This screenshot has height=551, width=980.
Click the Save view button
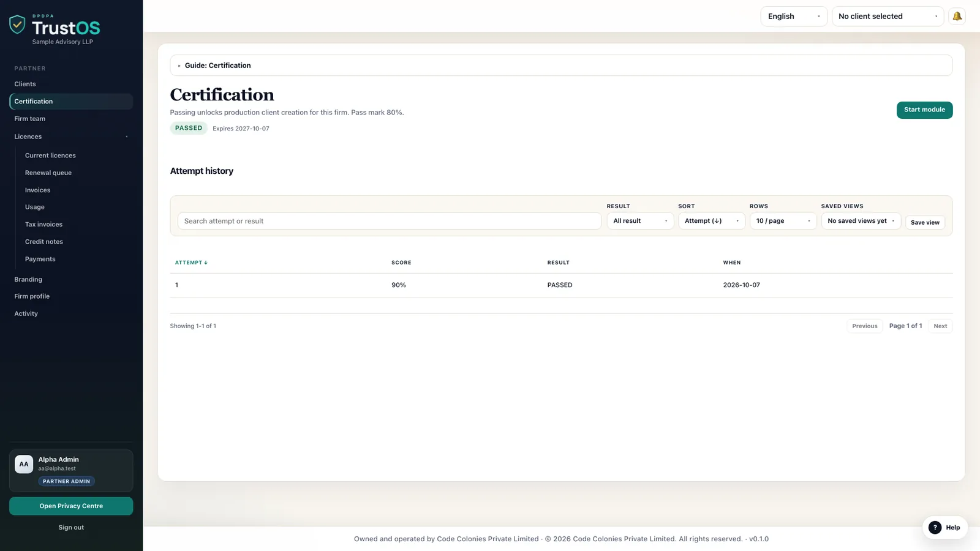pyautogui.click(x=925, y=222)
